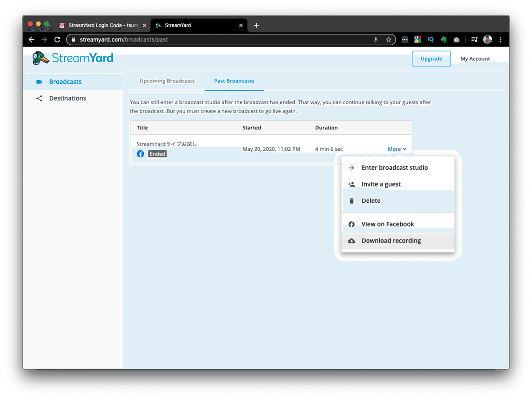This screenshot has width=532, height=399.
Task: Bookmark the page with the star icon
Action: click(389, 39)
